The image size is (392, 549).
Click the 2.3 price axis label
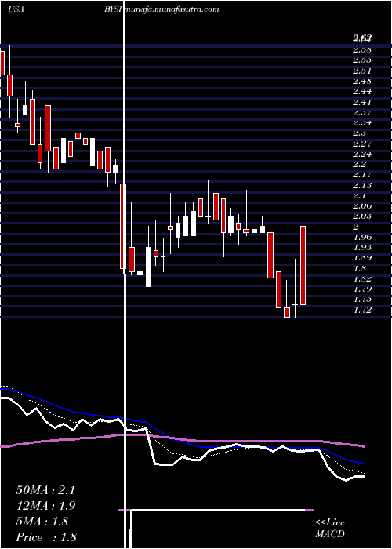click(x=359, y=133)
